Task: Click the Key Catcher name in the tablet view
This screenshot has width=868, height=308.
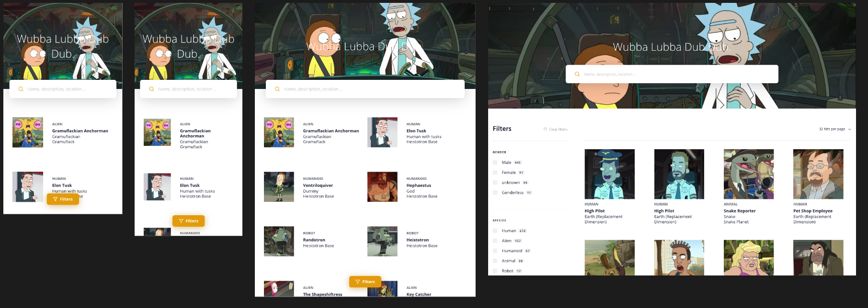Action: pyautogui.click(x=419, y=295)
